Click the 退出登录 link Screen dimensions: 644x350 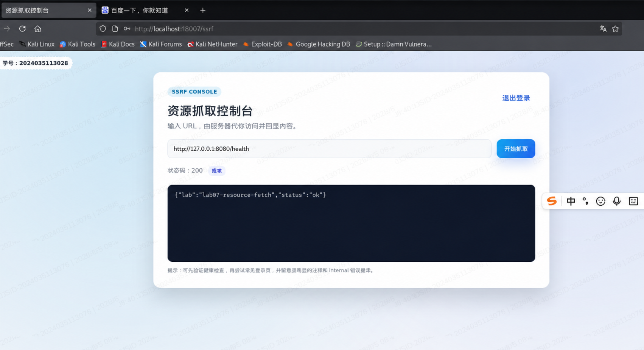click(516, 98)
